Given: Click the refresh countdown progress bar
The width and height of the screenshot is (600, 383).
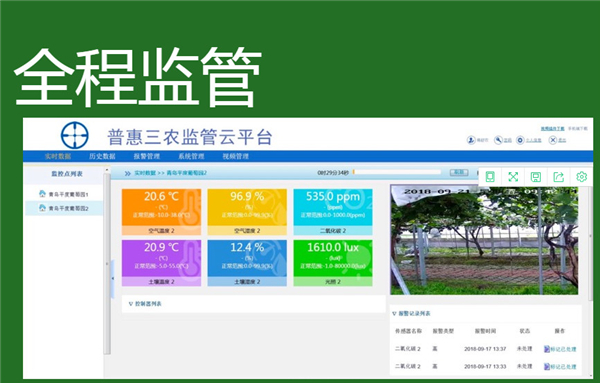Looking at the screenshot, I should click(397, 172).
